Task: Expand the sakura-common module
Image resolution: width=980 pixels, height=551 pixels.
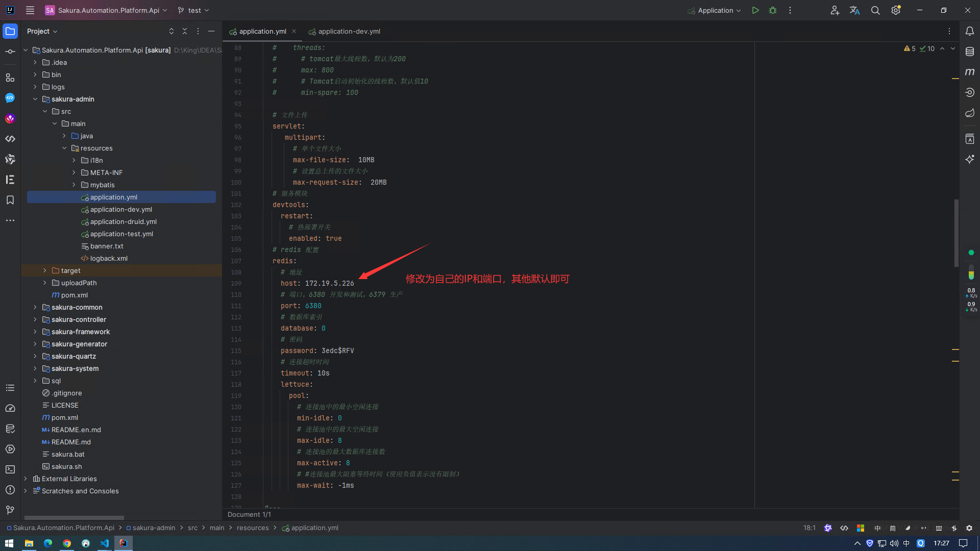Action: (x=35, y=307)
